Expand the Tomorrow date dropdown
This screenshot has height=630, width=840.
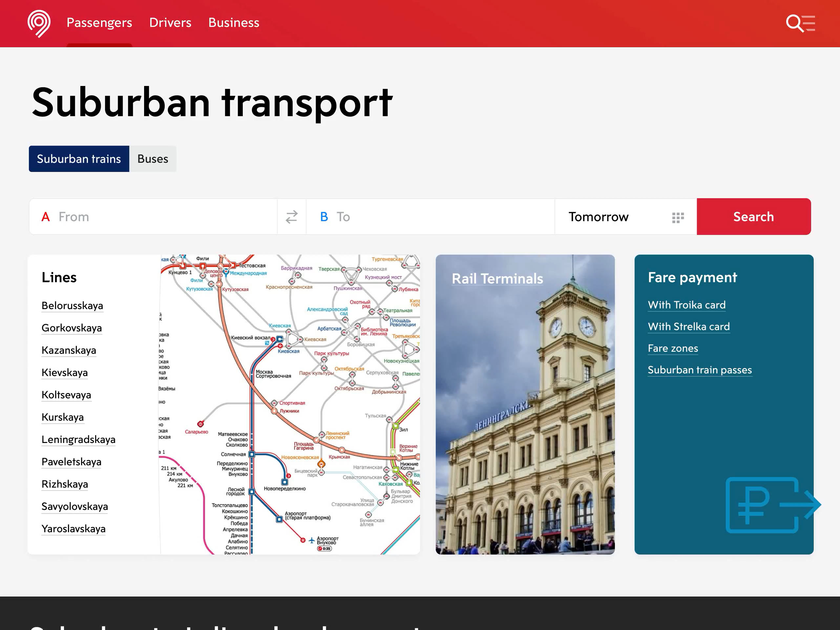[598, 217]
